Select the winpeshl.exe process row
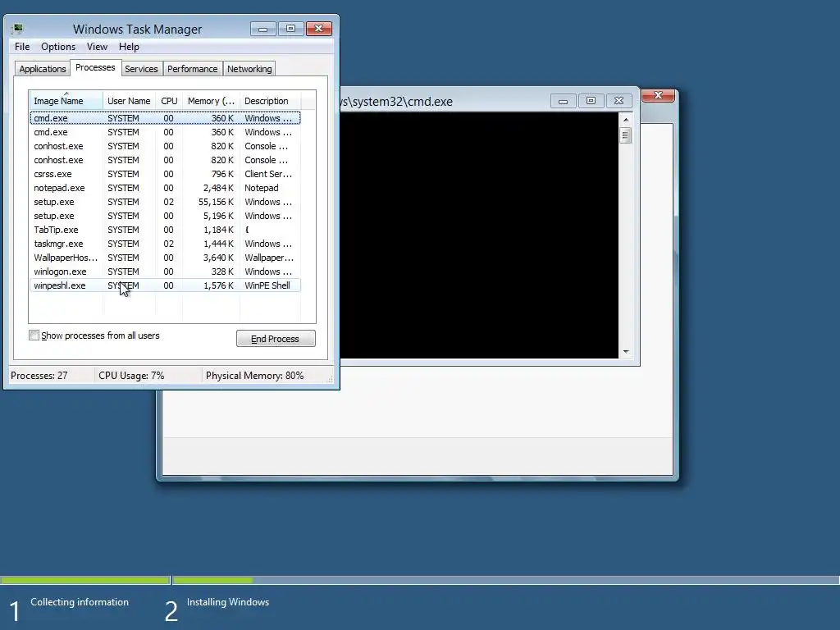This screenshot has height=630, width=840. 165,285
